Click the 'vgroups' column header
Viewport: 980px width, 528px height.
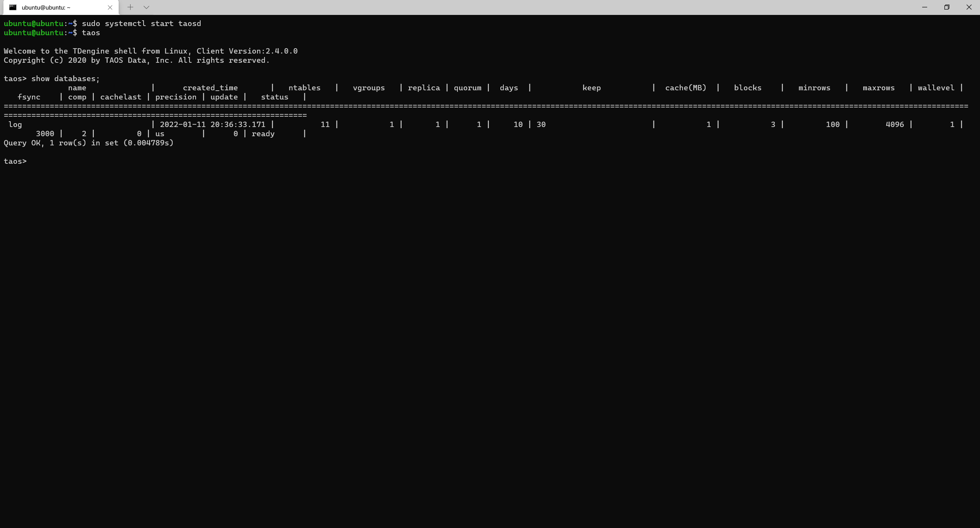point(369,88)
